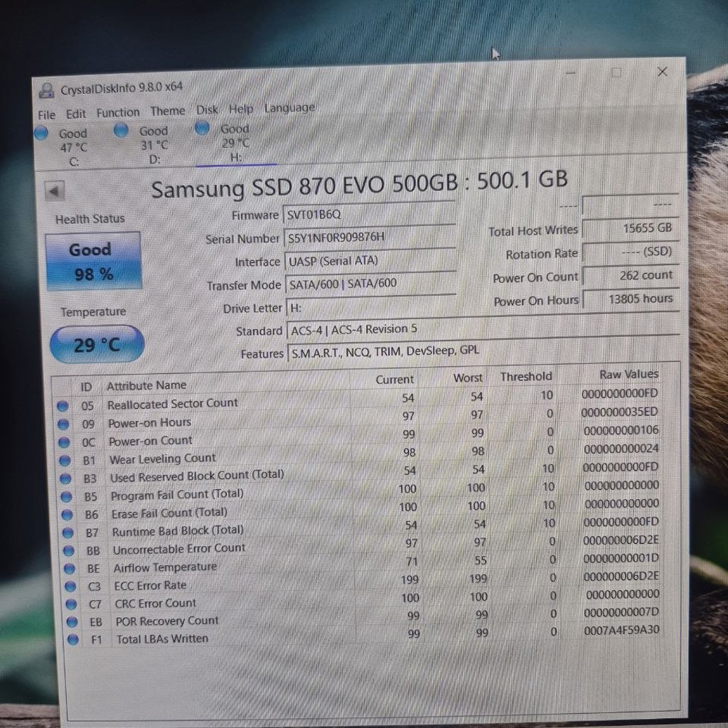Open the Help menu
Screen dimensions: 728x728
pos(241,109)
